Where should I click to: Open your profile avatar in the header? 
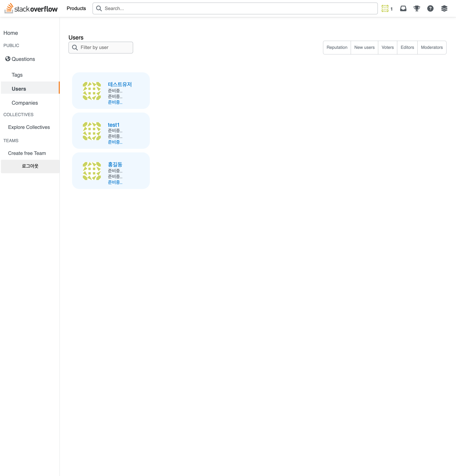pyautogui.click(x=385, y=8)
